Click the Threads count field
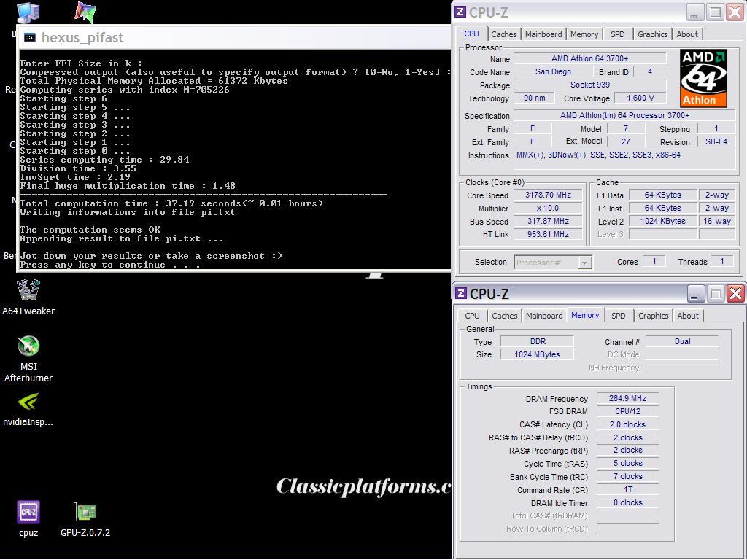The width and height of the screenshot is (747, 560). [x=721, y=262]
